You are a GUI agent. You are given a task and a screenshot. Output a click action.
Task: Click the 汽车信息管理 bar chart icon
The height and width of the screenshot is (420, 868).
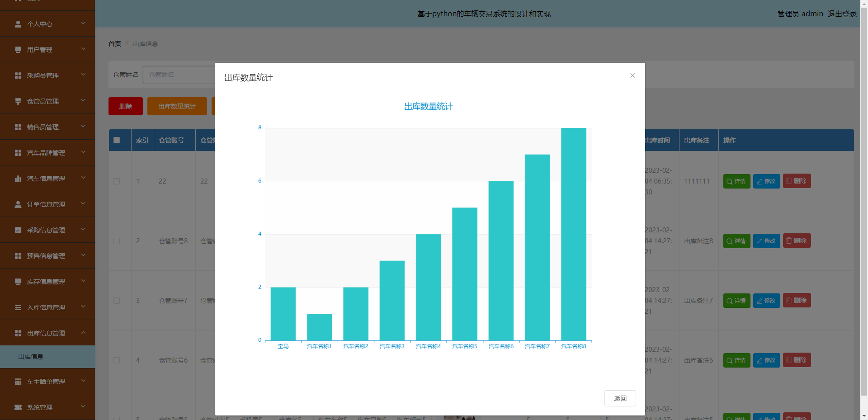(x=18, y=179)
